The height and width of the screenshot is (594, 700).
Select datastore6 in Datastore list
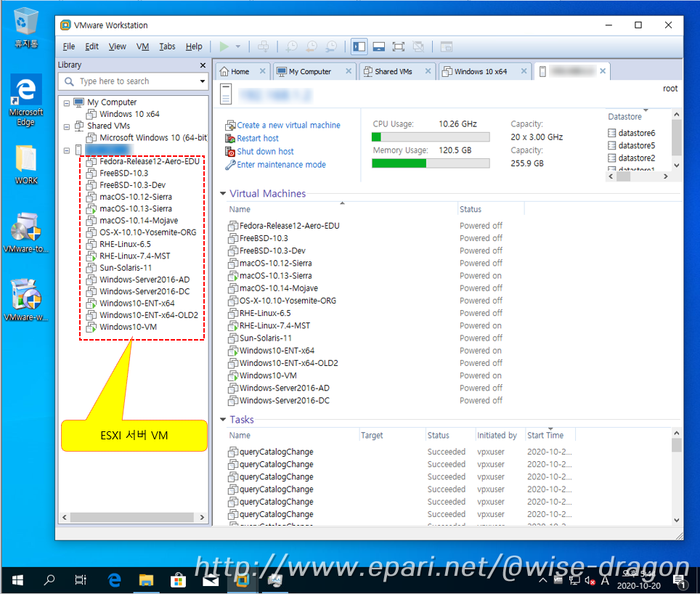point(637,133)
